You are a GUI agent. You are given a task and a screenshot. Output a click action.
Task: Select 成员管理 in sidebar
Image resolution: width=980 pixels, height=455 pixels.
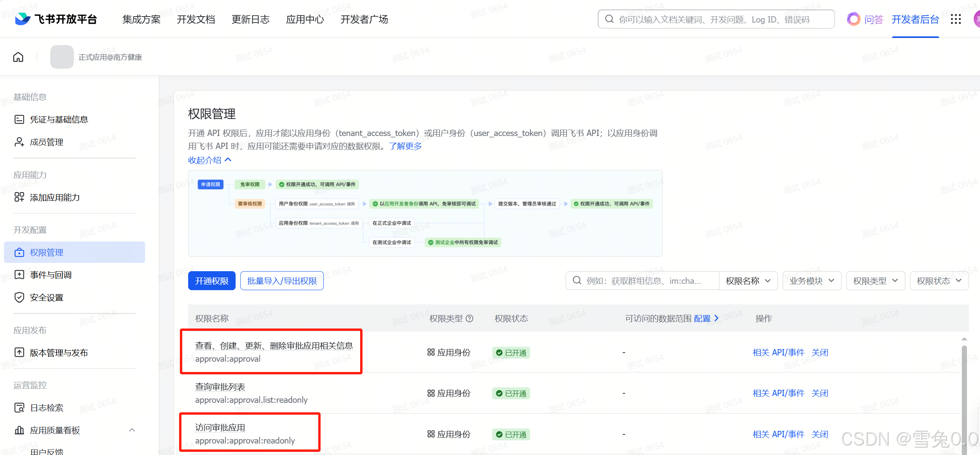(x=74, y=142)
